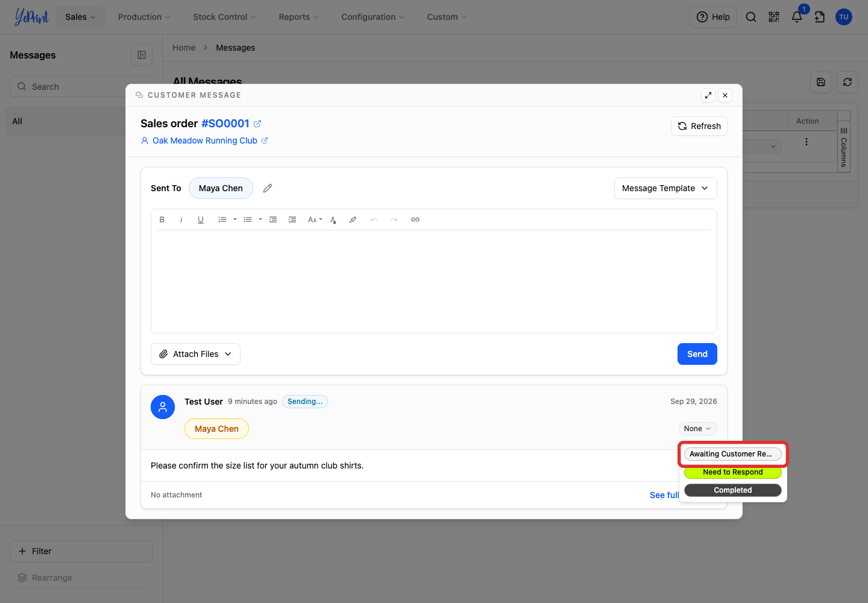Viewport: 868px width, 603px height.
Task: Open the QR code scanner icon
Action: point(774,17)
